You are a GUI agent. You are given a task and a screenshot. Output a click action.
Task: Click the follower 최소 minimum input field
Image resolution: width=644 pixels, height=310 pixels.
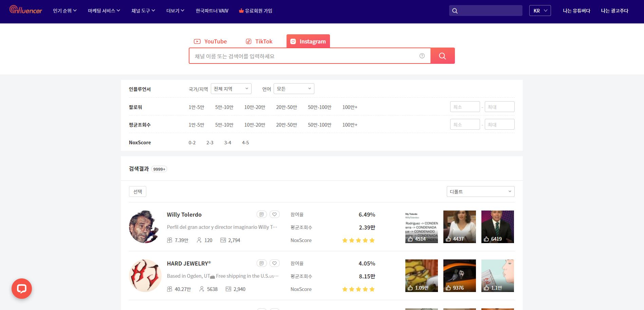click(x=465, y=107)
